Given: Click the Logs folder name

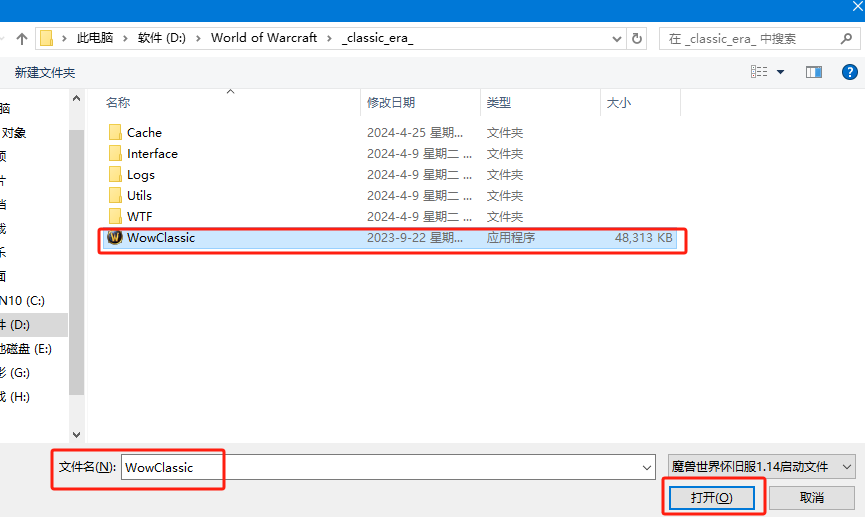Looking at the screenshot, I should coord(141,175).
